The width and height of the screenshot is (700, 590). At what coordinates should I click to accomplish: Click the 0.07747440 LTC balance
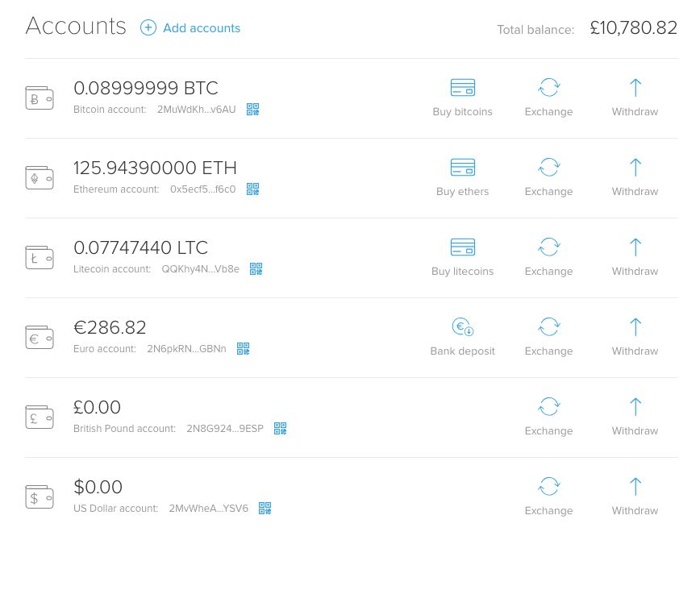(x=141, y=247)
